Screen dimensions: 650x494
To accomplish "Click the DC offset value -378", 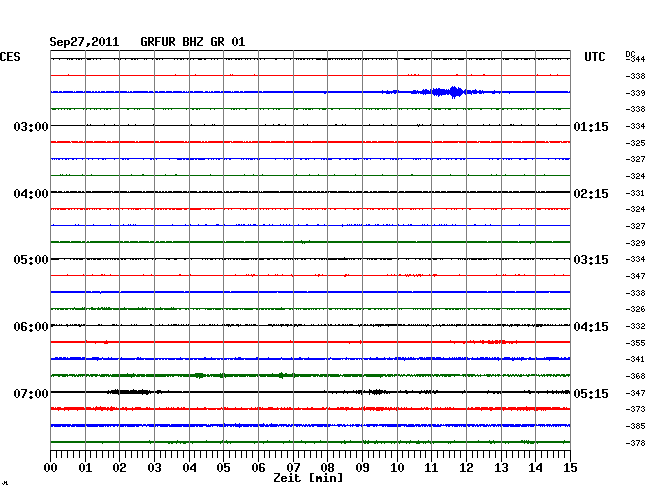I will 635,443.
